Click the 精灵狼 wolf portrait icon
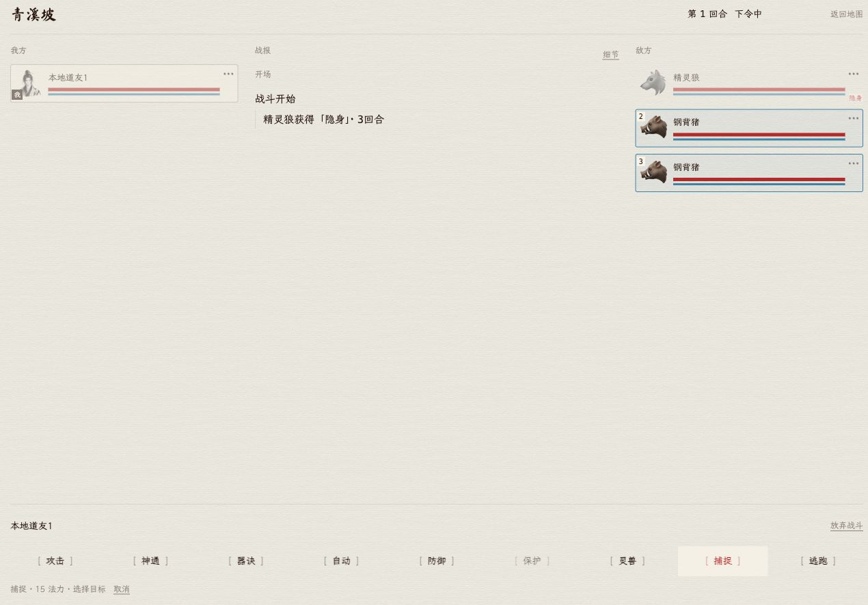The width and height of the screenshot is (868, 605). click(x=653, y=83)
